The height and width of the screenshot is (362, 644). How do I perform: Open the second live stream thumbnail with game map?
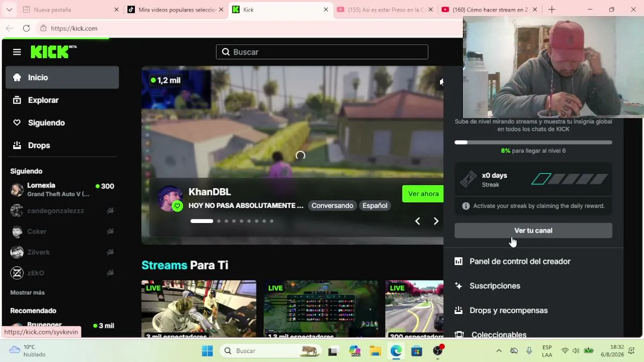pos(321,309)
